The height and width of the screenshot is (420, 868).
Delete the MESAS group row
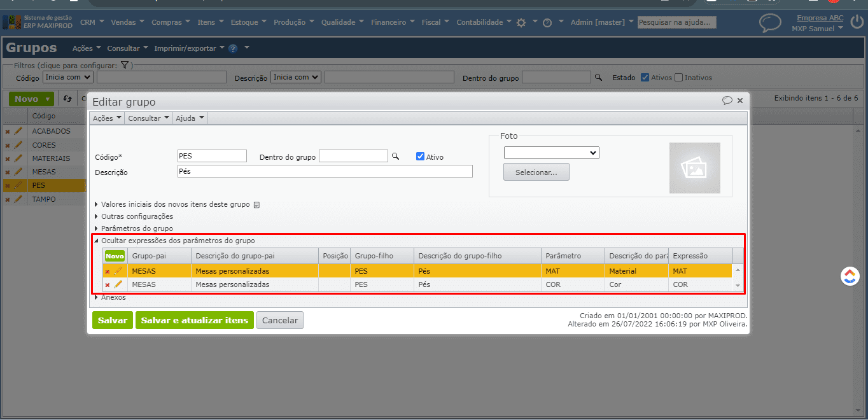8,172
